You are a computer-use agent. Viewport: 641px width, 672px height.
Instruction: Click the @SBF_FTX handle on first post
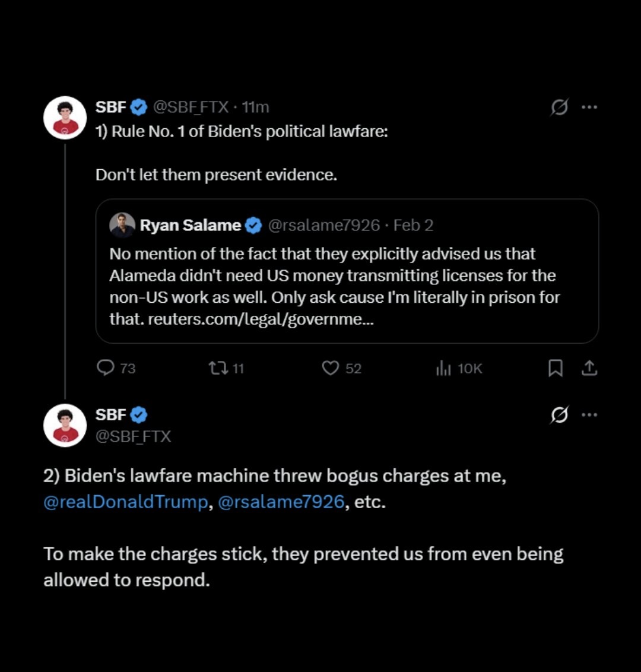tap(191, 107)
